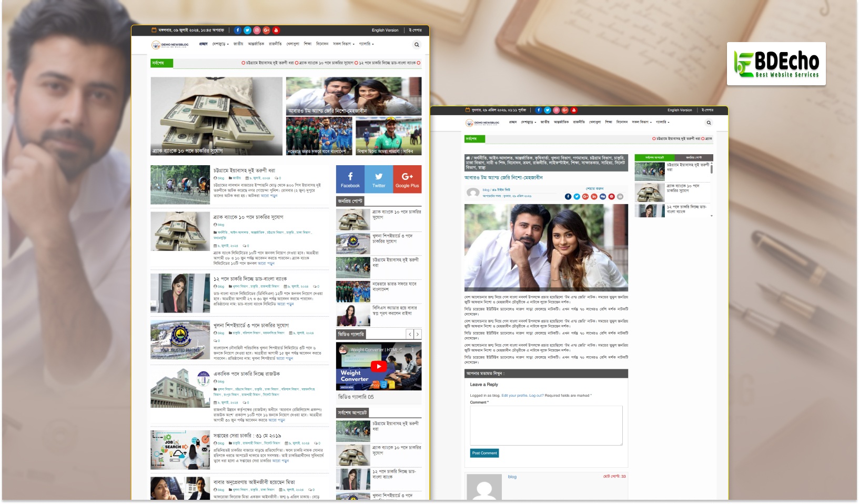Print the article using the print icon
Screen dimensions: 859x504
point(620,196)
